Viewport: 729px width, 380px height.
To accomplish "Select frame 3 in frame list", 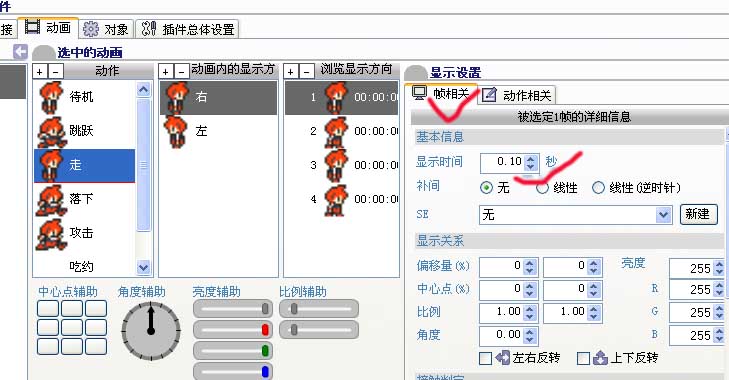I will coord(341,165).
